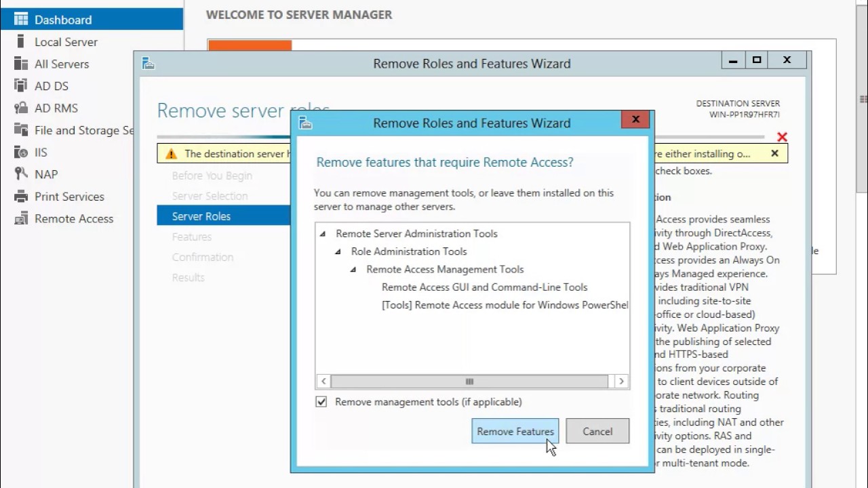Screen dimensions: 868x488
Task: Close the back Remove Roles wizard window
Action: (x=787, y=60)
